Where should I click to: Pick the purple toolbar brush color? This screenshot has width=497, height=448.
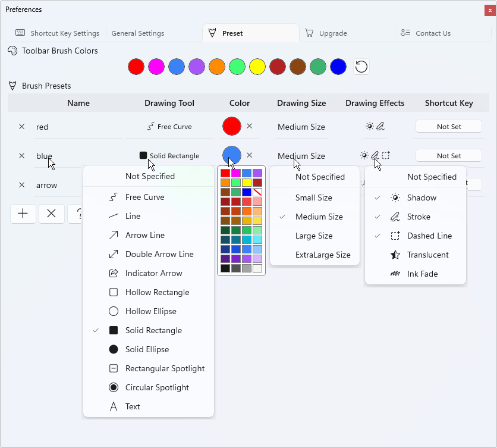[x=197, y=67]
